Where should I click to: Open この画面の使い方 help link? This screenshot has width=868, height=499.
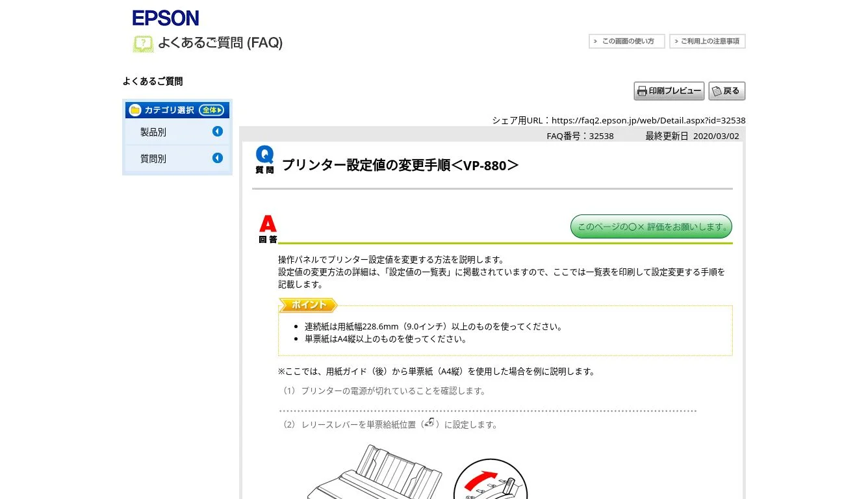626,41
